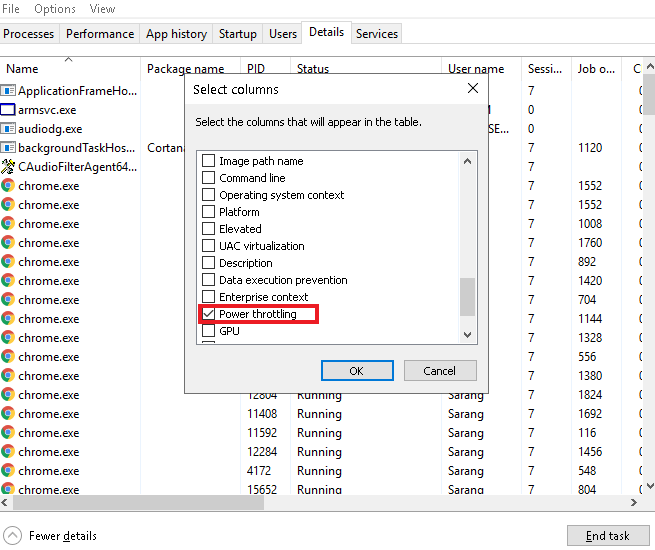Sort by the Job o... column header

click(596, 69)
